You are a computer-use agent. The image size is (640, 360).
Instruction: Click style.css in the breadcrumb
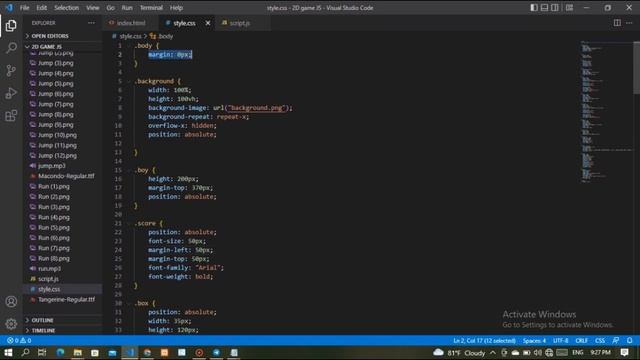coord(130,36)
